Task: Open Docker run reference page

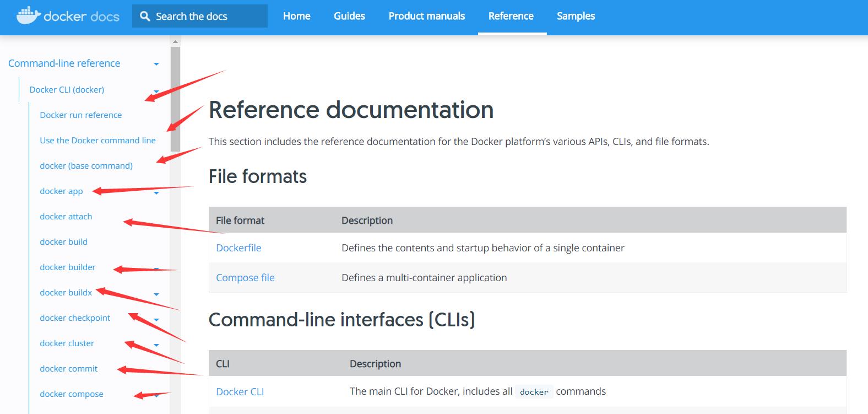Action: coord(81,115)
